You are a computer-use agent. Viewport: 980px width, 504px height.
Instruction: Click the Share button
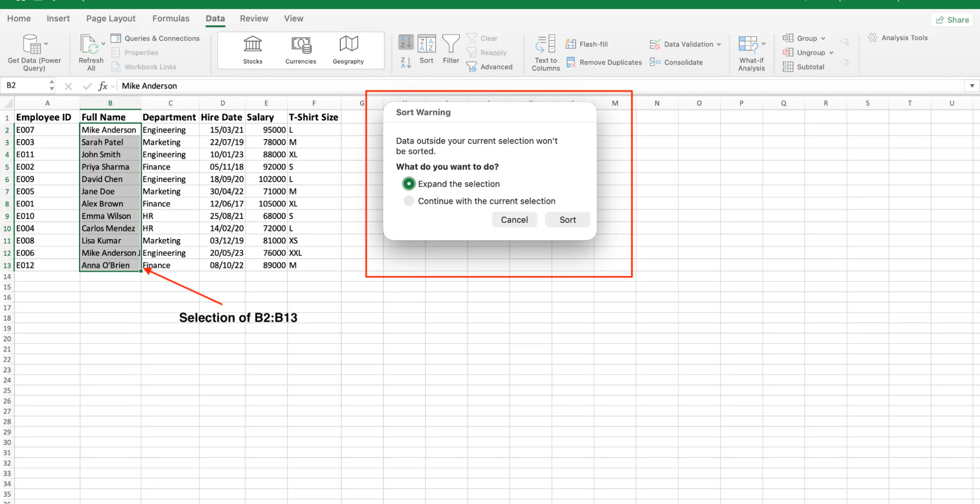952,20
